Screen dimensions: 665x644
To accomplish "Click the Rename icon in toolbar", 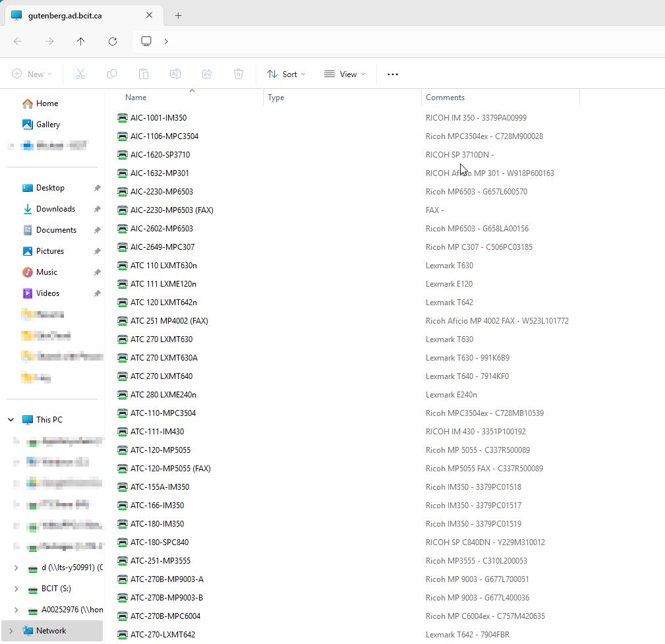I will [x=175, y=74].
